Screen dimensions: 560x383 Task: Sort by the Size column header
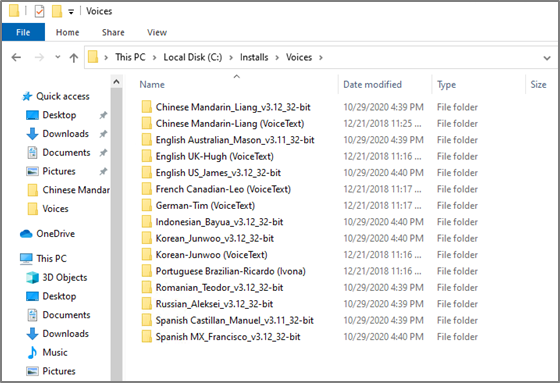click(538, 85)
